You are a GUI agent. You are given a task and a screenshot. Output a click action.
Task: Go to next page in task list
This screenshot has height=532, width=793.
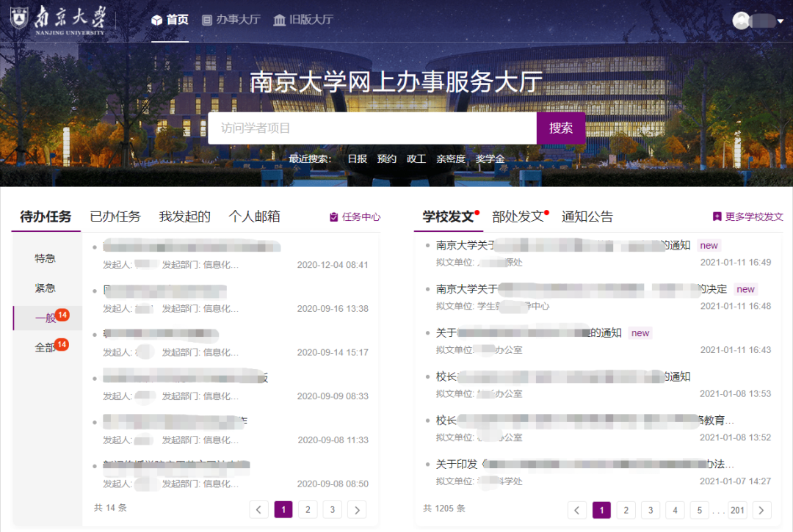[x=357, y=510]
